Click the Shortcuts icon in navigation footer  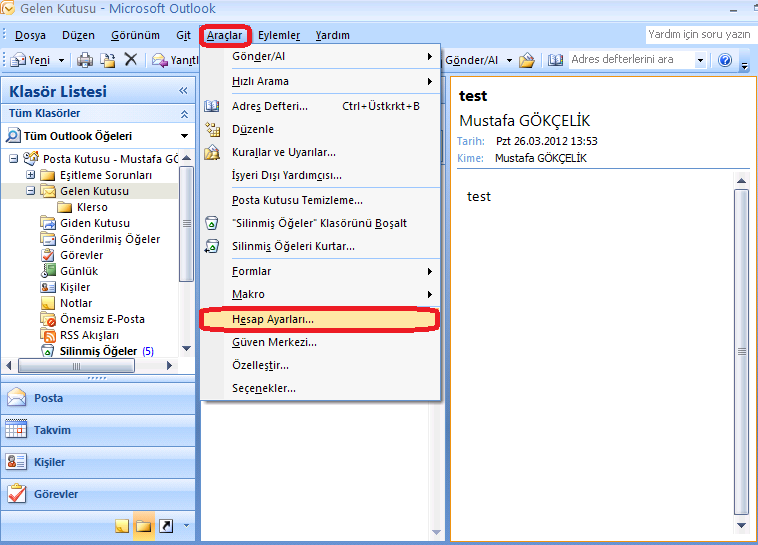166,525
